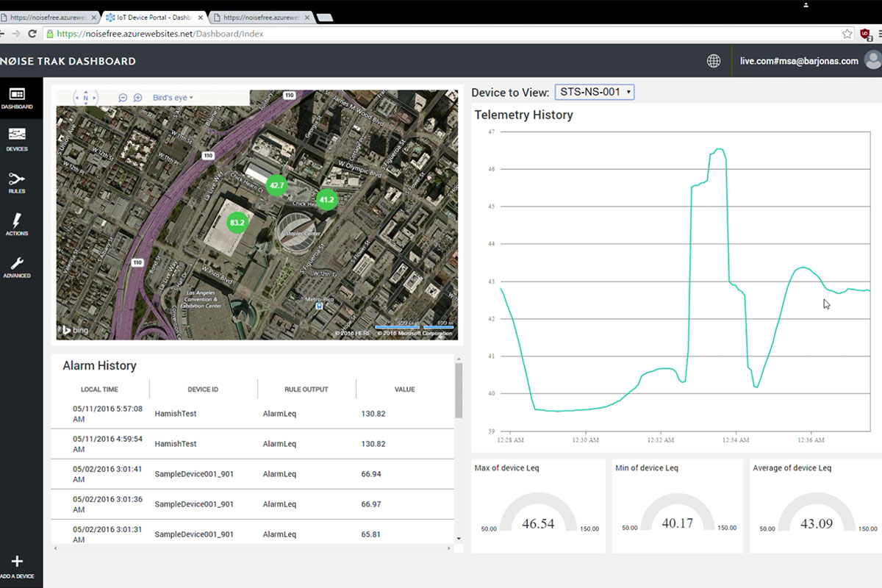Click the Rule Output column header
The image size is (882, 588).
click(306, 390)
